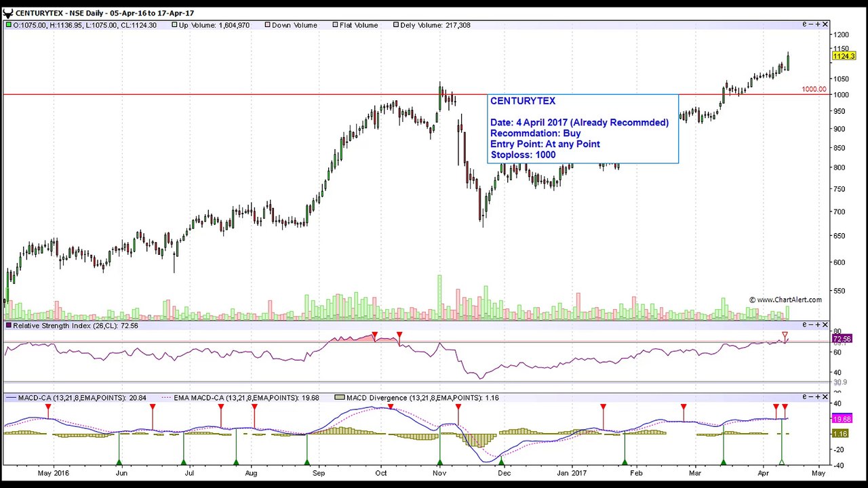Click the plus button on RSI panel header
Viewport: 868px width, 488px height.
point(818,325)
